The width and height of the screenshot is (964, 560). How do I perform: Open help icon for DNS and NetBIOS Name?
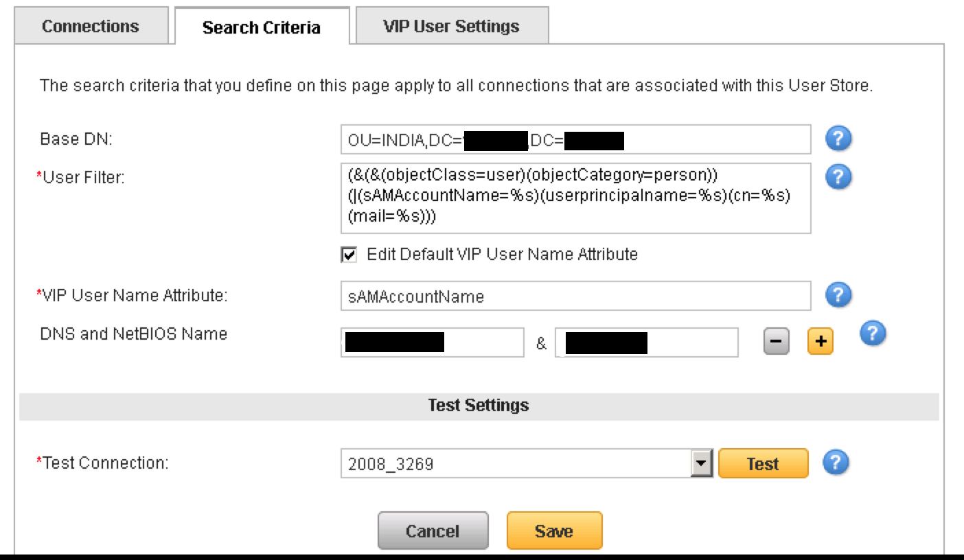tap(873, 334)
